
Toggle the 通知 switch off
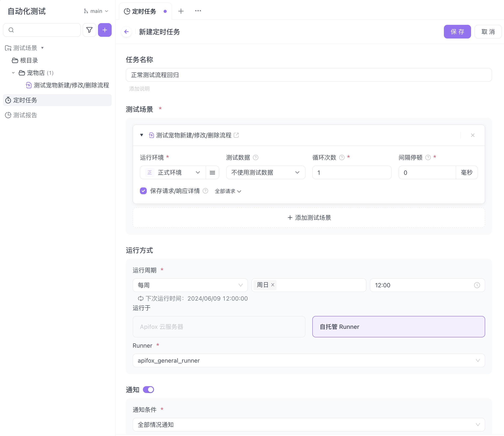(148, 390)
